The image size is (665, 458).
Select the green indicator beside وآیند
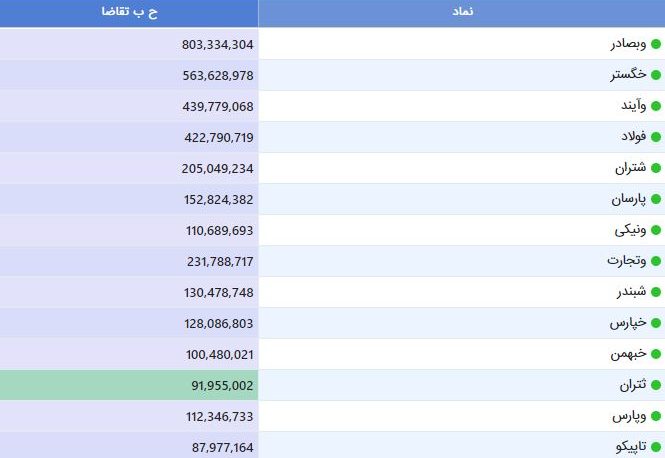(x=656, y=106)
